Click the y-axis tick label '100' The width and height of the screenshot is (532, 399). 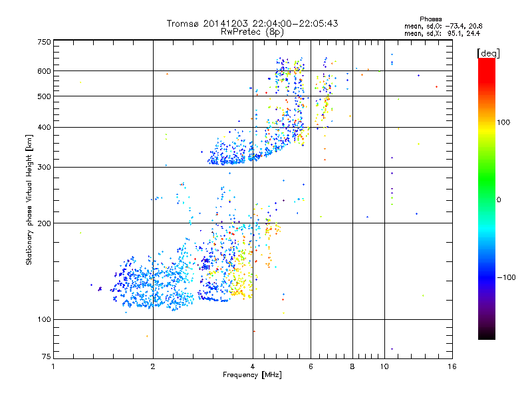coord(44,320)
